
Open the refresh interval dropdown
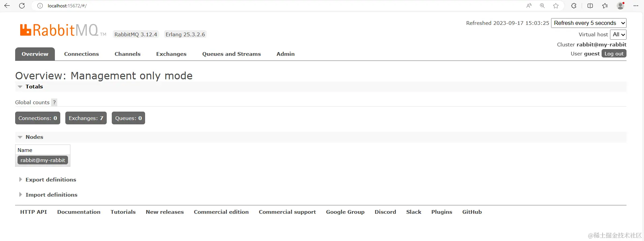pos(589,23)
